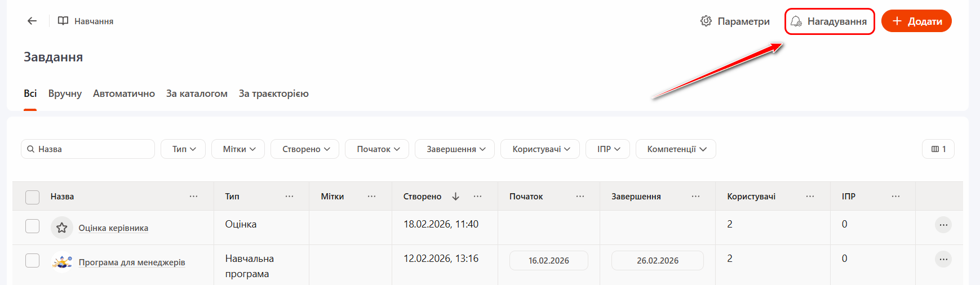Expand the Тип filter dropdown
The image size is (980, 285).
pos(184,149)
